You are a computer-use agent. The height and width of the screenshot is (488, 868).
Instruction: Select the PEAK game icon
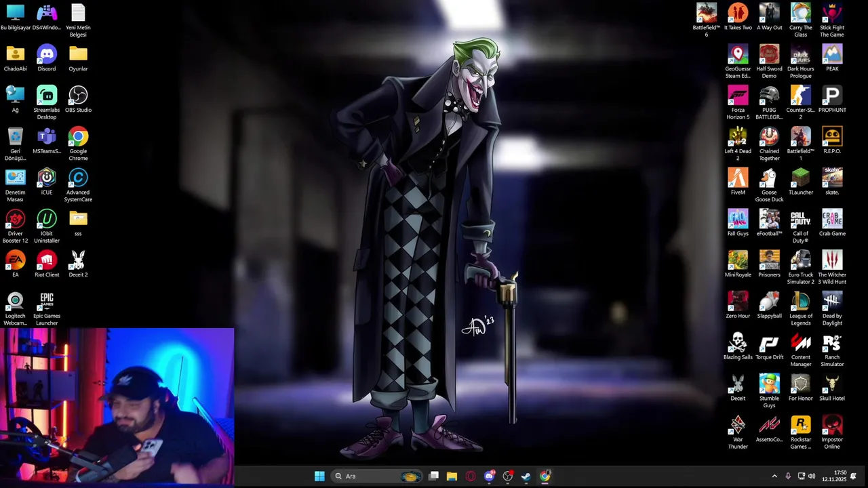(832, 54)
